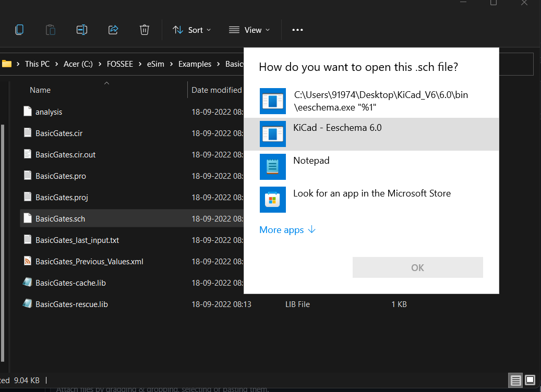Select the analysis file

pyautogui.click(x=49, y=112)
